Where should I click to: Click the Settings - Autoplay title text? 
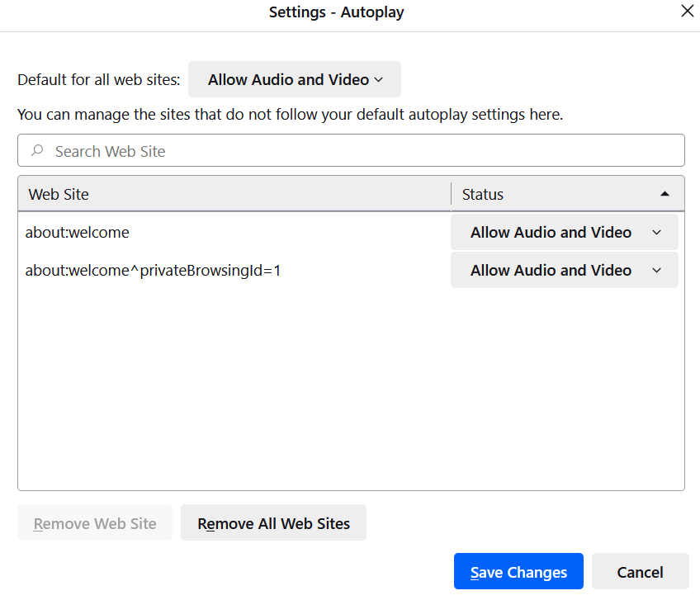336,12
